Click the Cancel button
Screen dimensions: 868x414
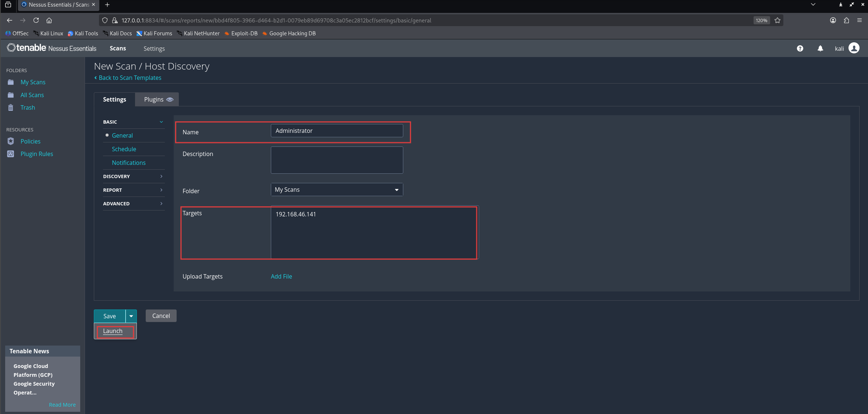point(161,316)
